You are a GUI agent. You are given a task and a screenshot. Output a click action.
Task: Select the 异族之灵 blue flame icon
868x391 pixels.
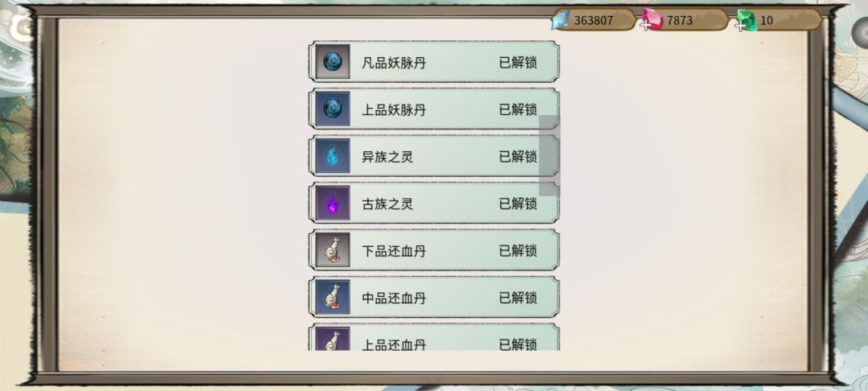point(333,155)
